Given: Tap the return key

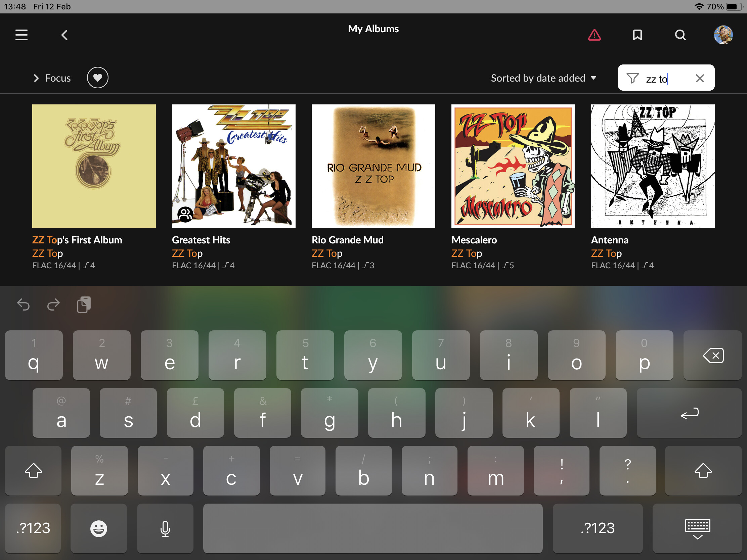Looking at the screenshot, I should (x=689, y=413).
